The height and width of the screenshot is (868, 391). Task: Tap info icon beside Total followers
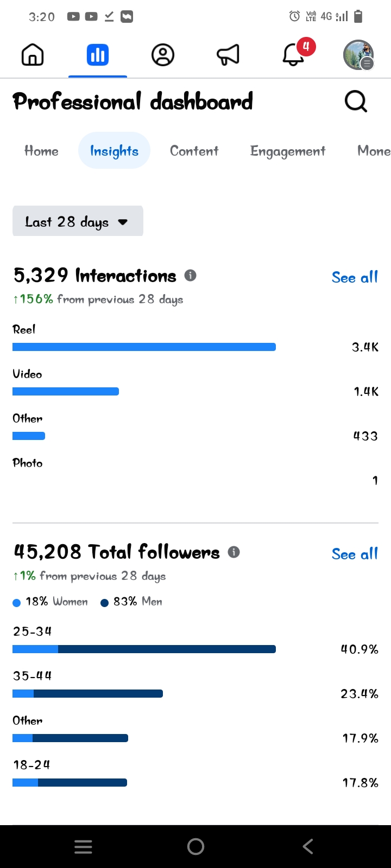tap(234, 552)
